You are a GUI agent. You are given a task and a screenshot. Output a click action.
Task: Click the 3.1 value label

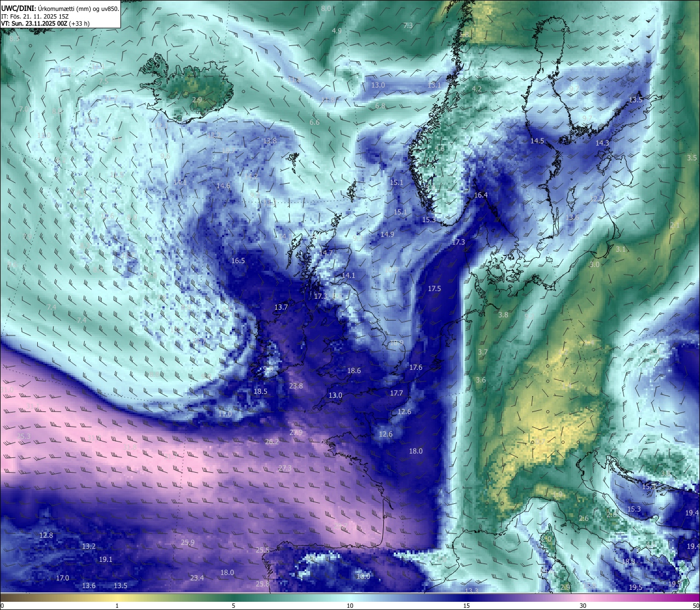(621, 249)
